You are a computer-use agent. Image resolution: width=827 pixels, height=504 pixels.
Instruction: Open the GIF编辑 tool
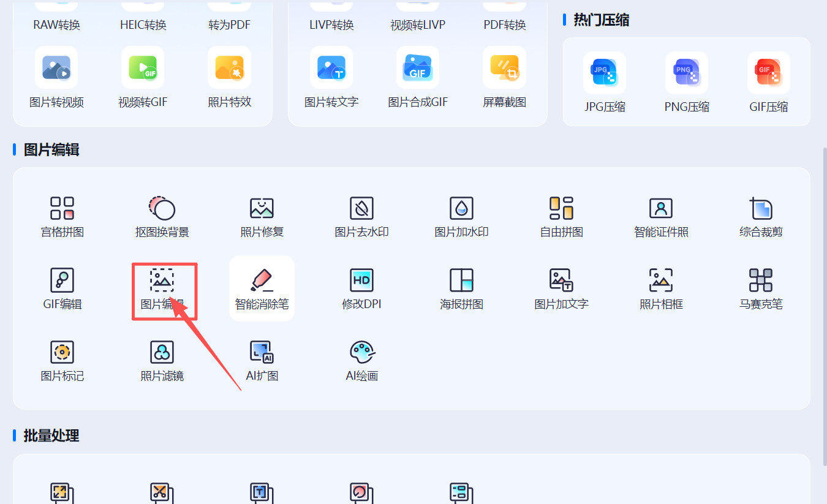(x=62, y=288)
